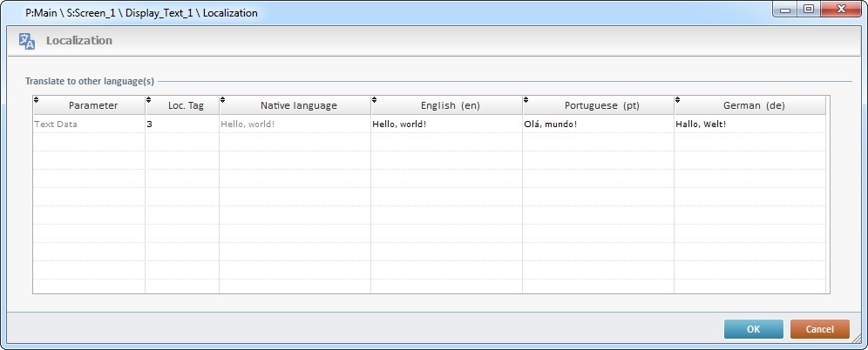The width and height of the screenshot is (868, 350).
Task: Maximize the Localization window
Action: click(x=808, y=10)
